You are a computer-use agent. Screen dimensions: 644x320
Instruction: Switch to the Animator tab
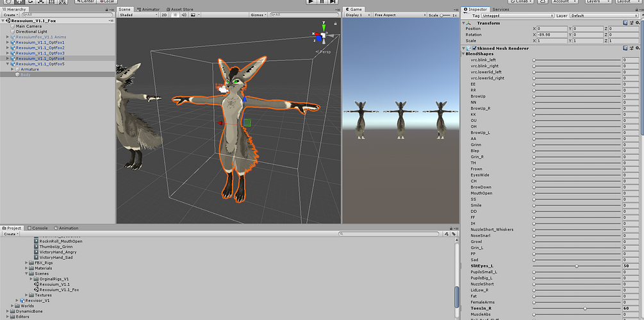point(149,9)
